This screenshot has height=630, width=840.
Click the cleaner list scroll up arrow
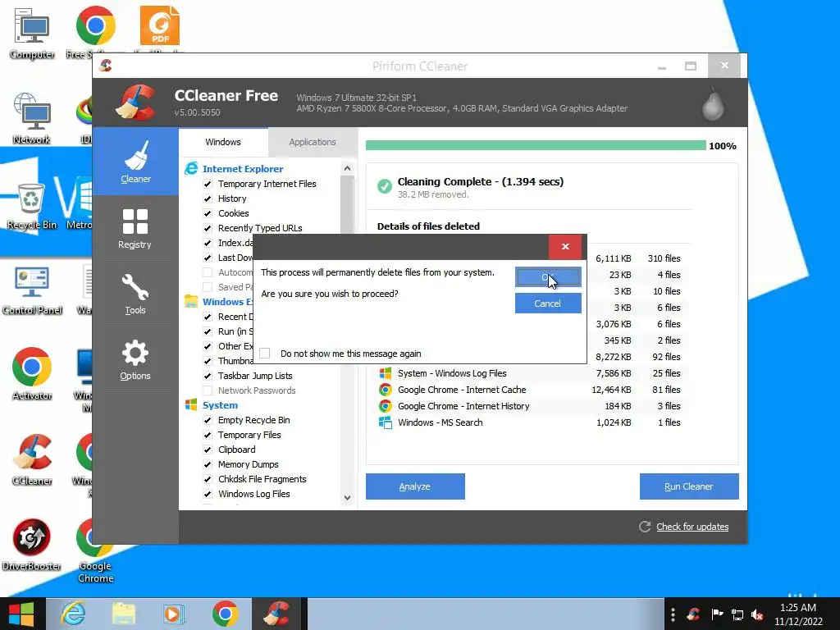(347, 168)
